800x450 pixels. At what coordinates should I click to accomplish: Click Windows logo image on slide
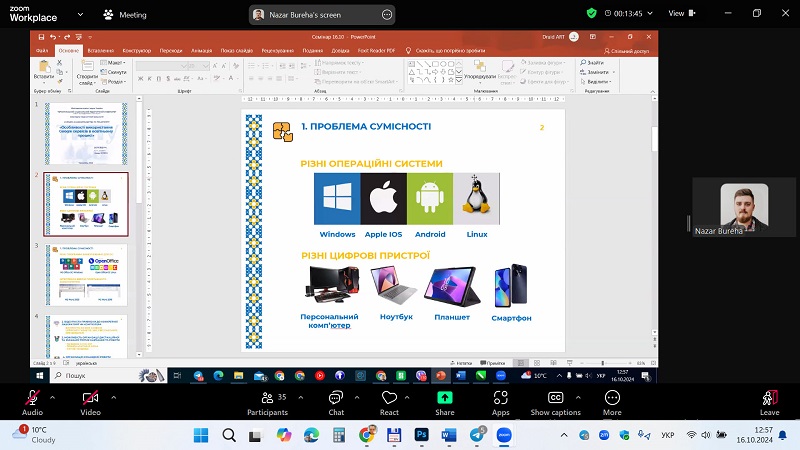pyautogui.click(x=337, y=198)
